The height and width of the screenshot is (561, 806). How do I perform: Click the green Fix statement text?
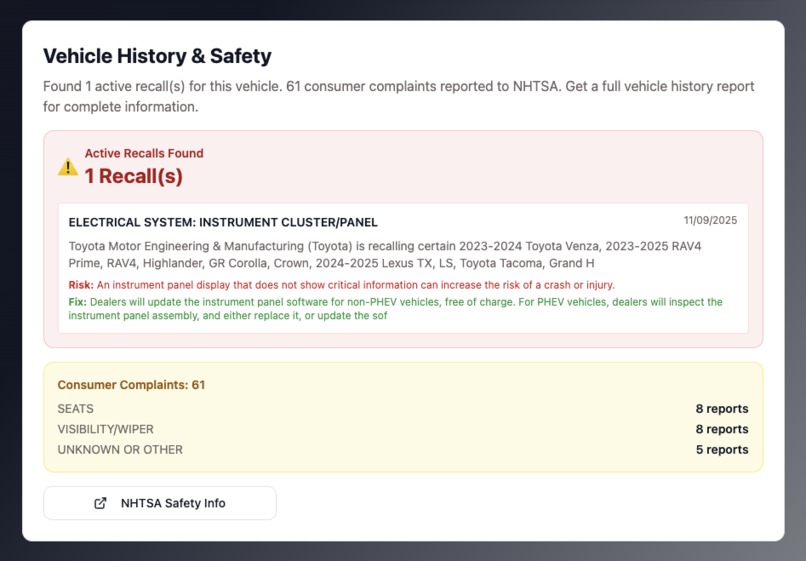pos(395,309)
